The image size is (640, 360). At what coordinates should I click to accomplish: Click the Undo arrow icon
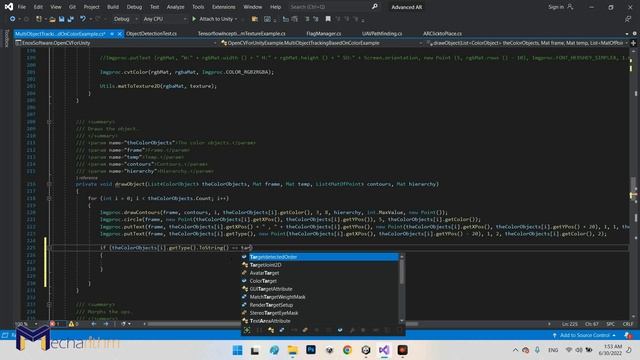pos(83,19)
